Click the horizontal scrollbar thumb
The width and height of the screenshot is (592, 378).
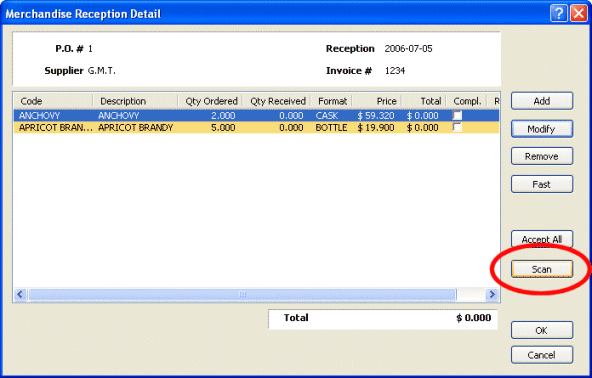click(242, 294)
